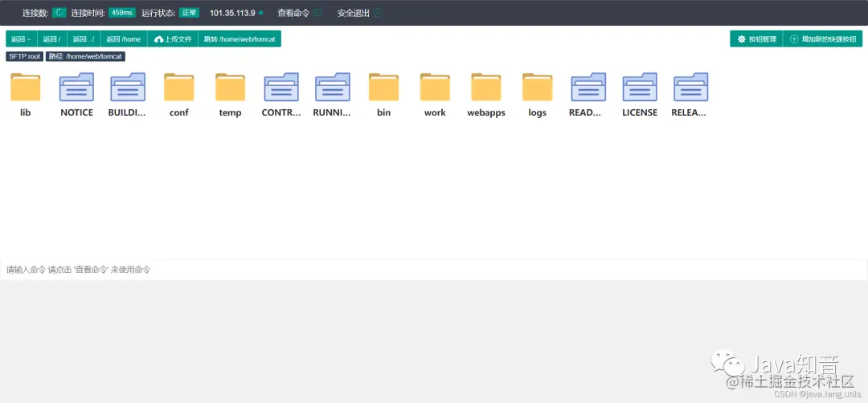Open the RELEA... file icon
The image size is (868, 403).
tap(691, 87)
